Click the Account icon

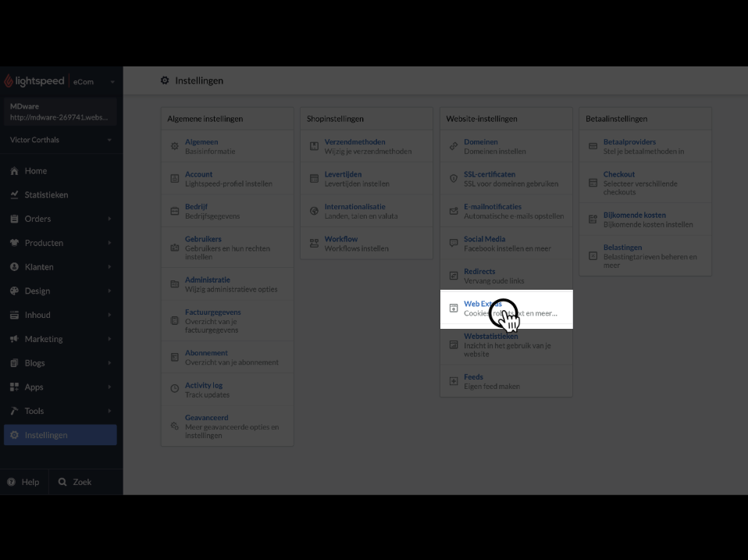(x=175, y=178)
